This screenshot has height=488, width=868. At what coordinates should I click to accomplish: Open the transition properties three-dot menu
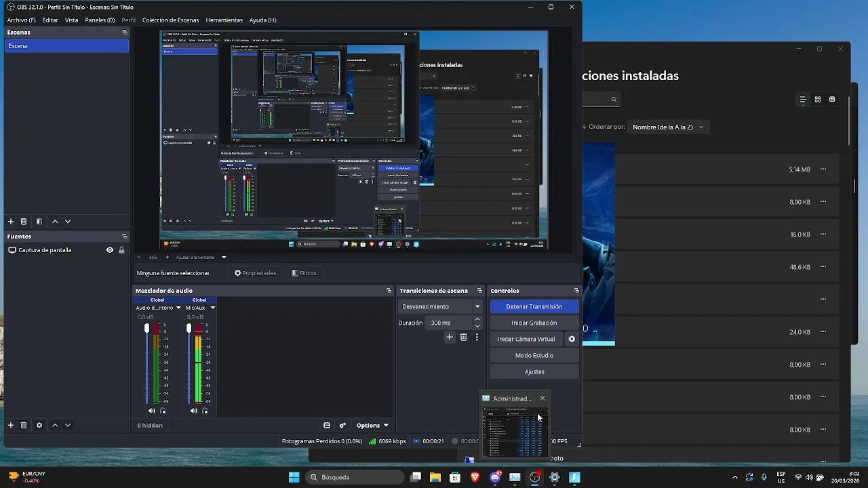tap(477, 337)
